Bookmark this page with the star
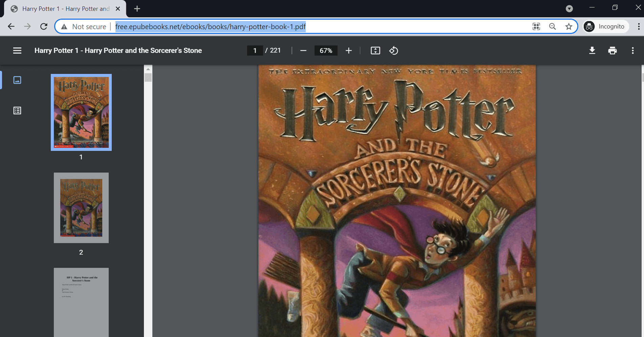This screenshot has height=337, width=644. tap(568, 26)
